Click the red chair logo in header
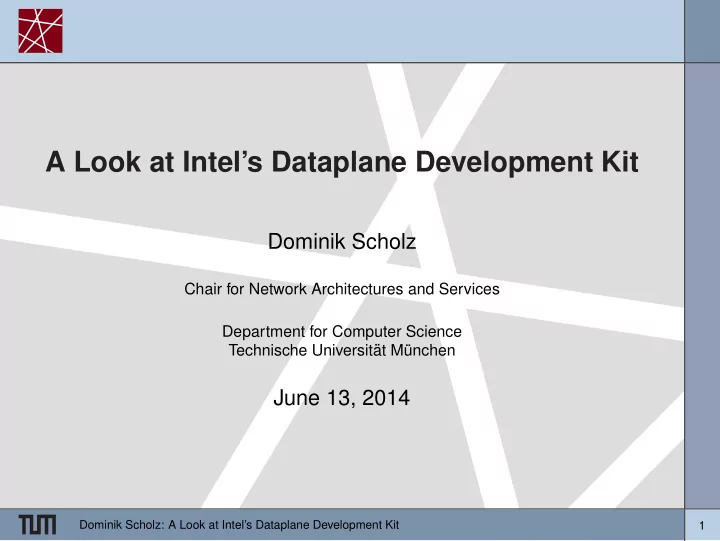The height and width of the screenshot is (541, 720). [x=40, y=31]
